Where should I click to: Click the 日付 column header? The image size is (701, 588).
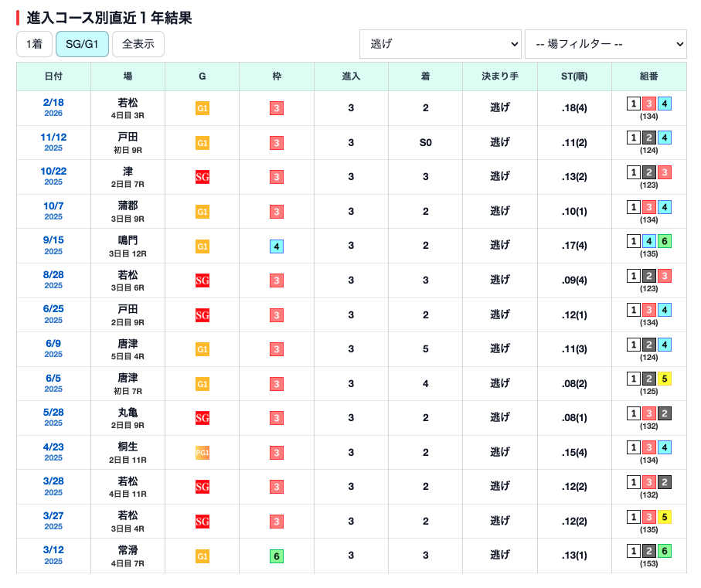tap(54, 76)
